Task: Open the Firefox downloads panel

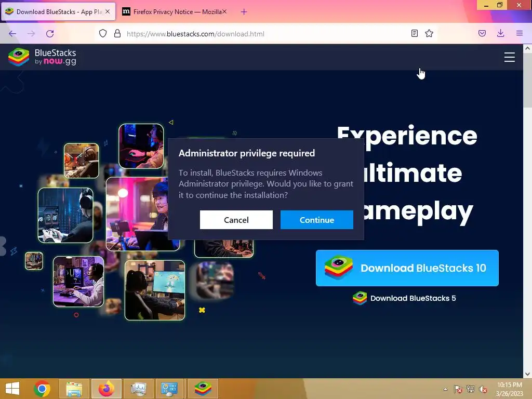Action: tap(500, 33)
